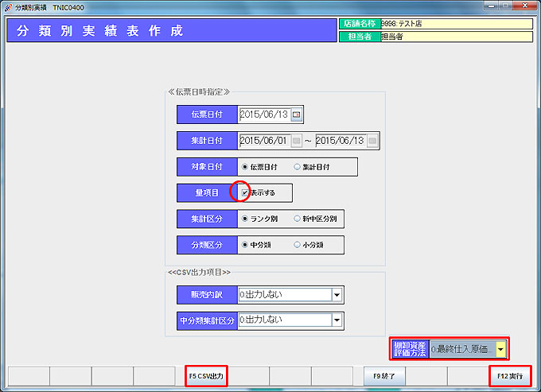Open calendar for 集計日付 end date 2015/06/13
541x392 pixels.
tap(372, 141)
